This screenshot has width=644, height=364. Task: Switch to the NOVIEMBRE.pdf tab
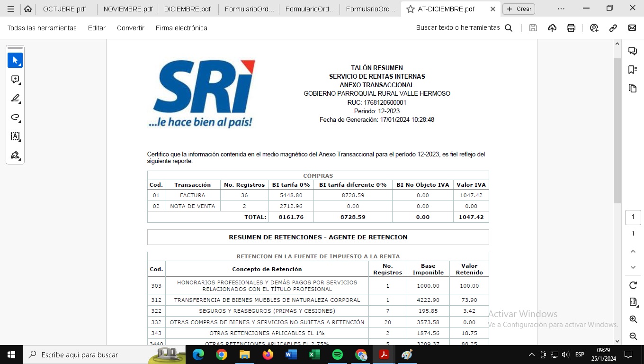point(128,9)
